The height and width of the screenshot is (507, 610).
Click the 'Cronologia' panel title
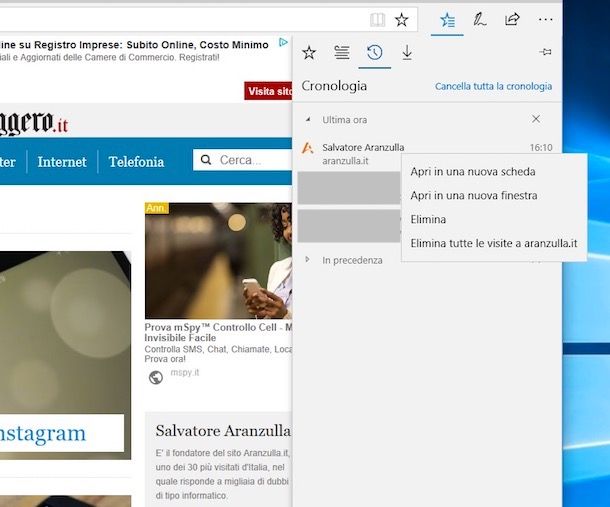[334, 86]
